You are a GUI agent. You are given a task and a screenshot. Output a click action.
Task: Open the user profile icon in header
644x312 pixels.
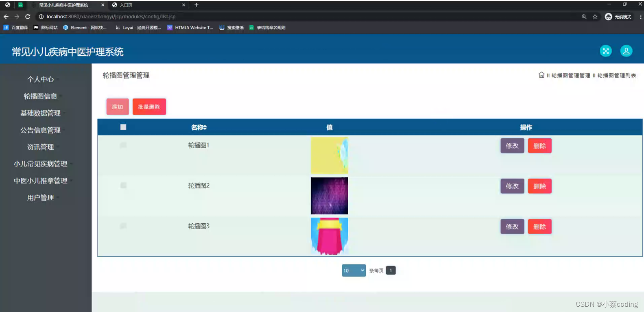click(626, 51)
